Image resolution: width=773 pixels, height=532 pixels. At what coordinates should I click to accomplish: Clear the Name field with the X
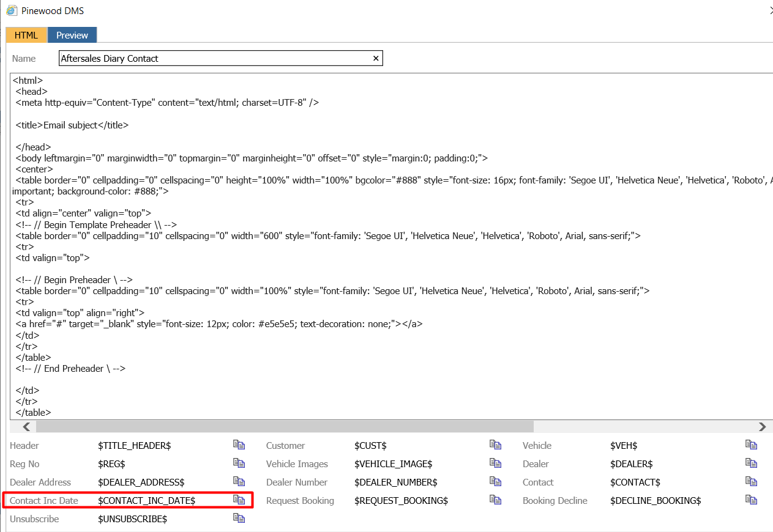click(376, 59)
